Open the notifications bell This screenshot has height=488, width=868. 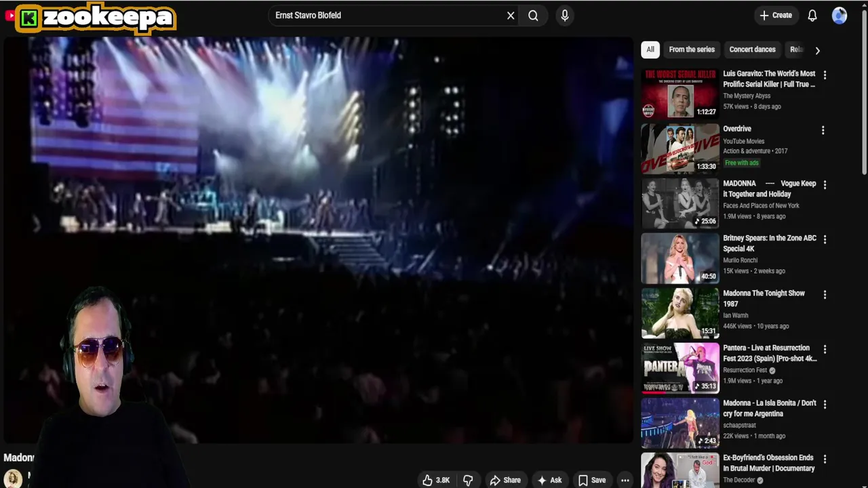pos(812,16)
